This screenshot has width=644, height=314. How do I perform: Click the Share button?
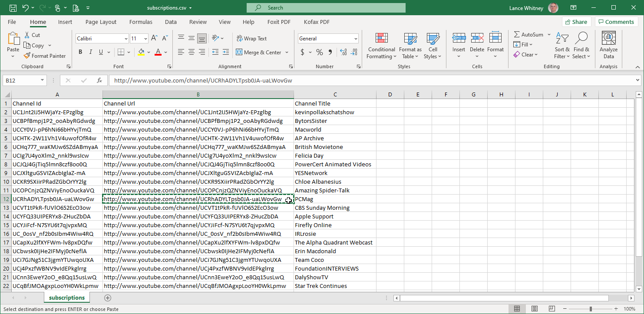(576, 22)
